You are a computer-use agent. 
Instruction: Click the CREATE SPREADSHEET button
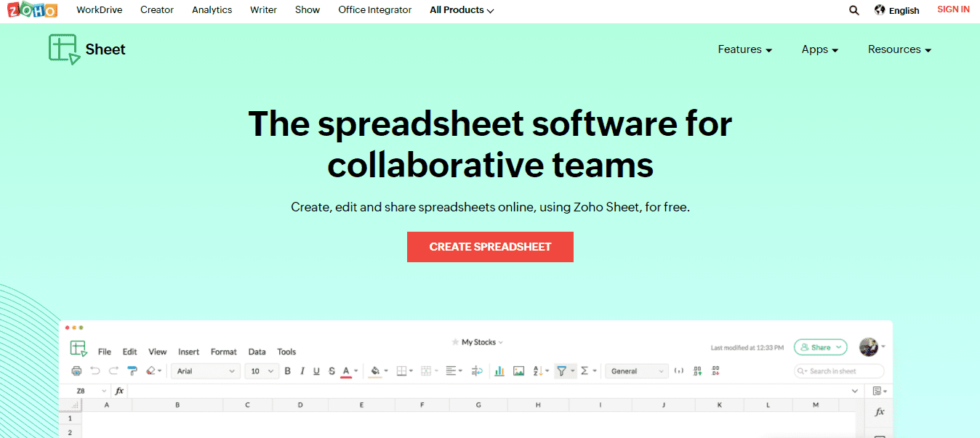(490, 247)
